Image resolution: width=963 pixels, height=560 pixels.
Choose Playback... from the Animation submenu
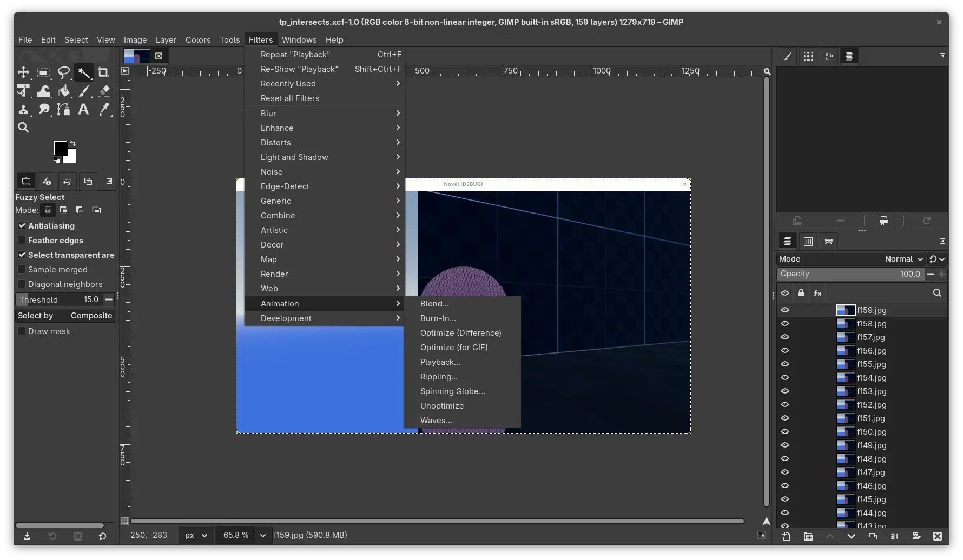pyautogui.click(x=440, y=362)
